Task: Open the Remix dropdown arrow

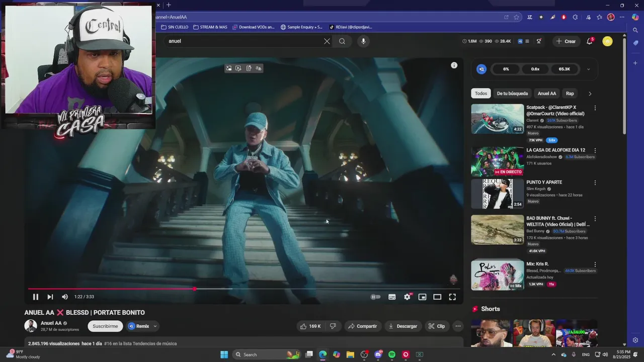Action: tap(155, 326)
